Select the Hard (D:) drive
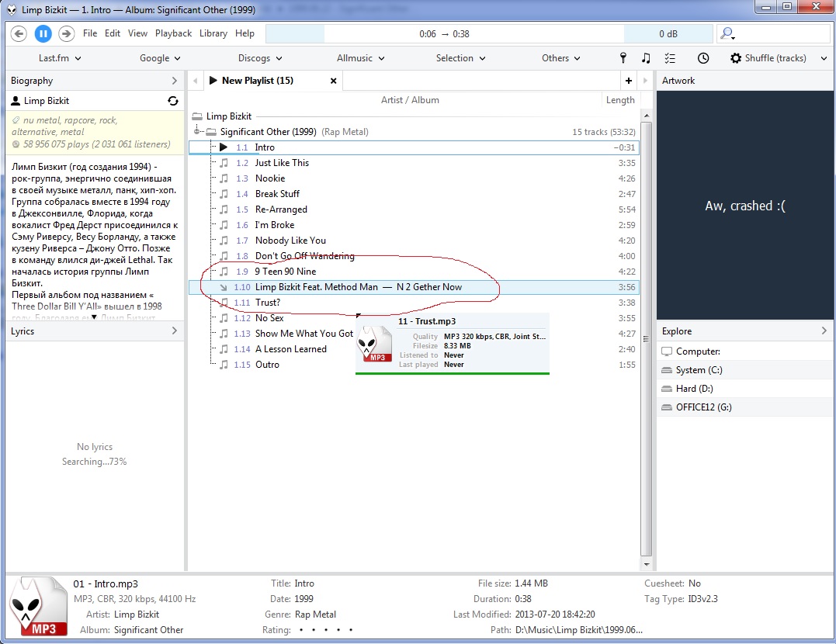Viewport: 836px width, 644px height. [x=694, y=389]
